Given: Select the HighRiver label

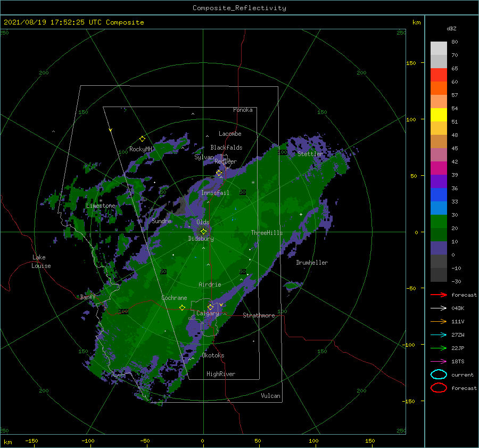Looking at the screenshot, I should pyautogui.click(x=221, y=374).
